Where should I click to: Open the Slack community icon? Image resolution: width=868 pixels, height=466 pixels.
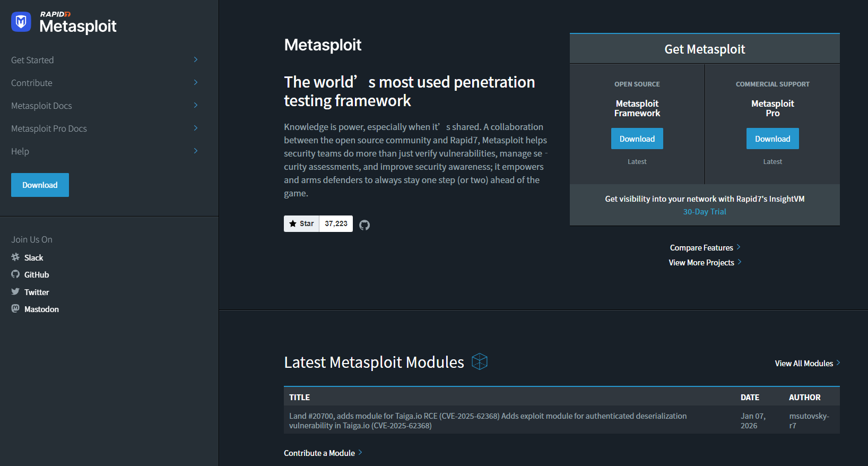click(15, 257)
